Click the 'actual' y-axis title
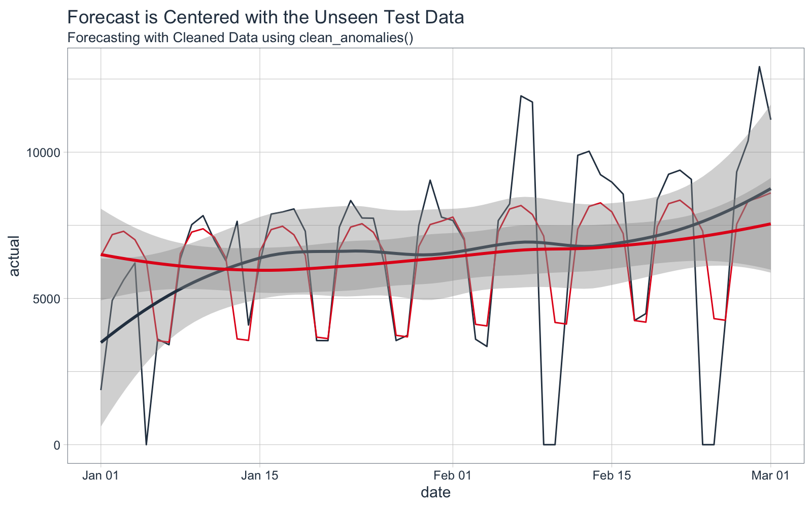 pyautogui.click(x=14, y=256)
